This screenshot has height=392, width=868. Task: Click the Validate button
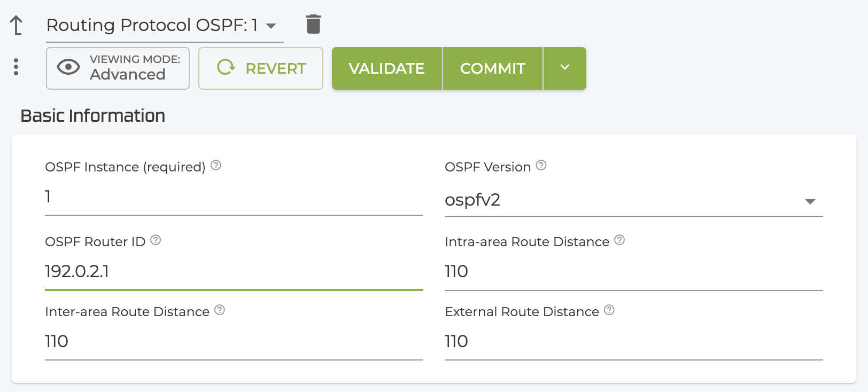tap(386, 68)
